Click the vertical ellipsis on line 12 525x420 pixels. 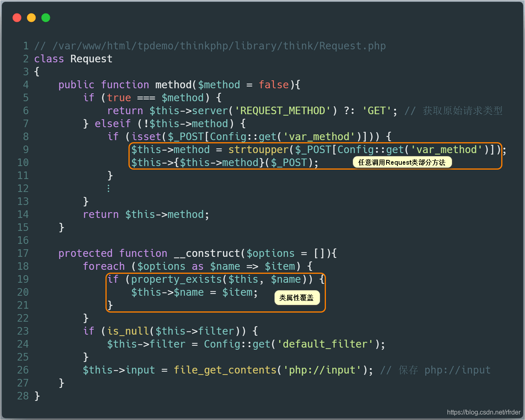click(109, 189)
